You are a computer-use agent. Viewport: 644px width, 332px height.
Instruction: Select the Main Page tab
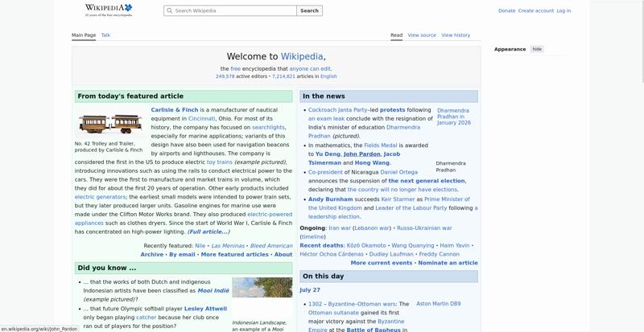click(x=84, y=35)
